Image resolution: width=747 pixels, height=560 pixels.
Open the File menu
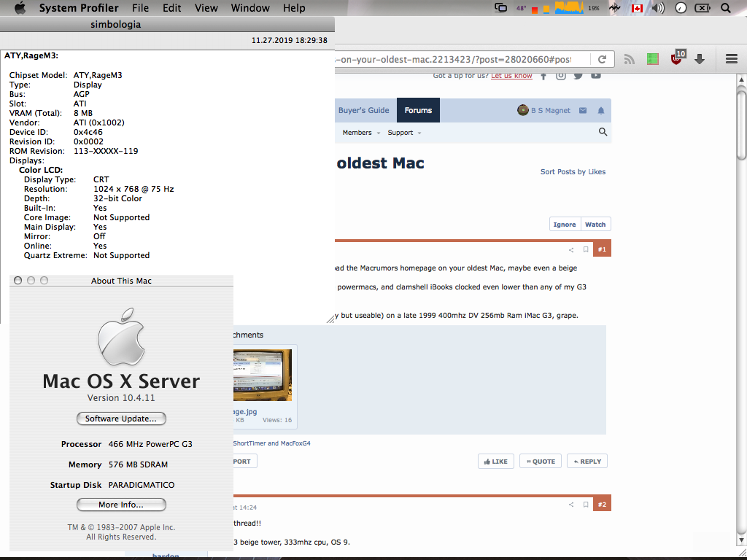pos(140,8)
